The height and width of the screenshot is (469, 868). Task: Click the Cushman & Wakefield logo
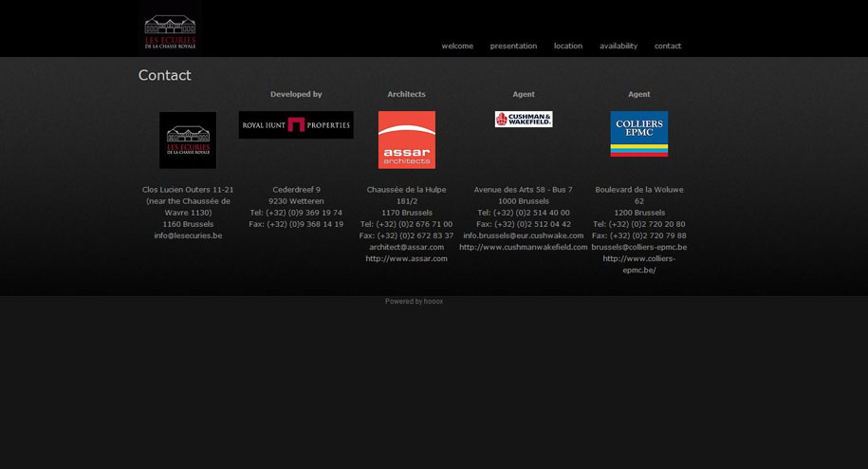[x=524, y=119]
